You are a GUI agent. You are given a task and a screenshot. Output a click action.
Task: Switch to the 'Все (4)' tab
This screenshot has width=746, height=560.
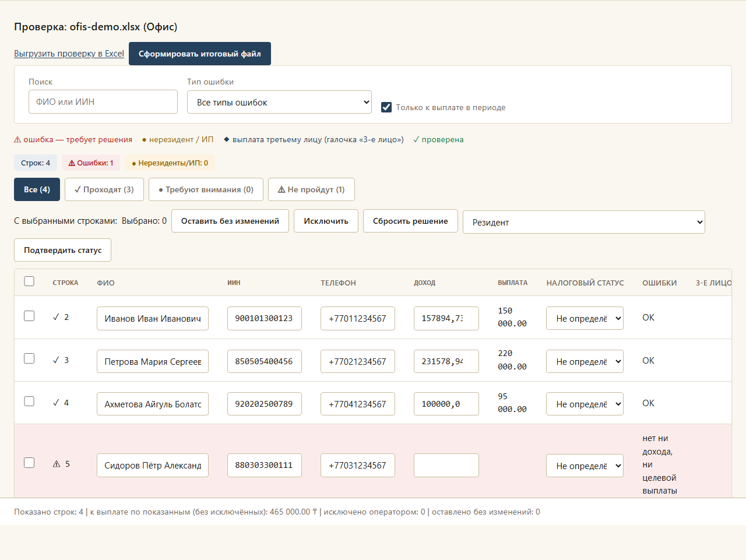(37, 189)
